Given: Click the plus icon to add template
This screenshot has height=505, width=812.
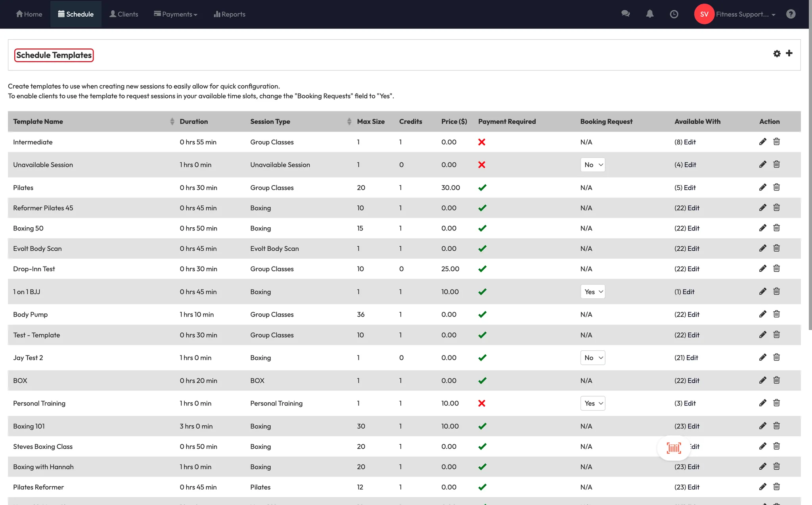Looking at the screenshot, I should [789, 53].
